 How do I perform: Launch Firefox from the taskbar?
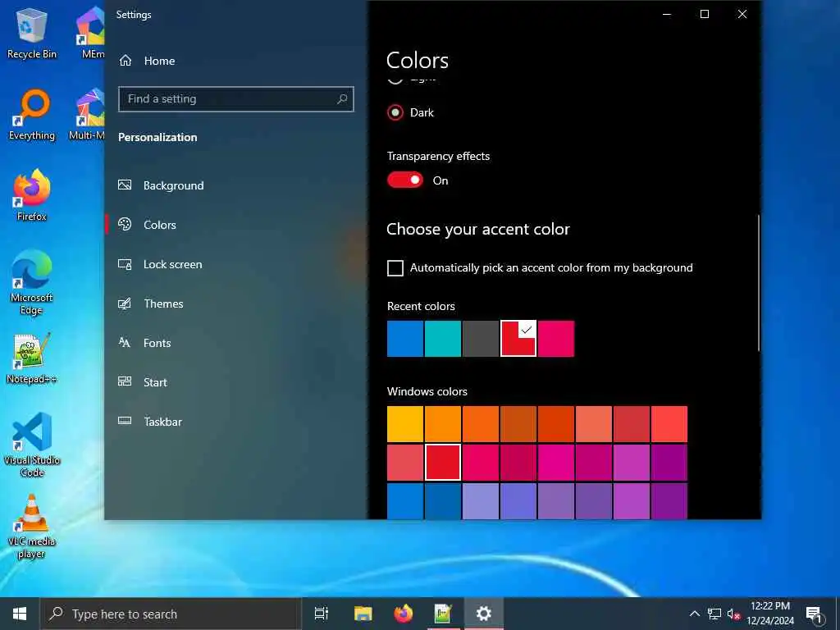click(403, 614)
